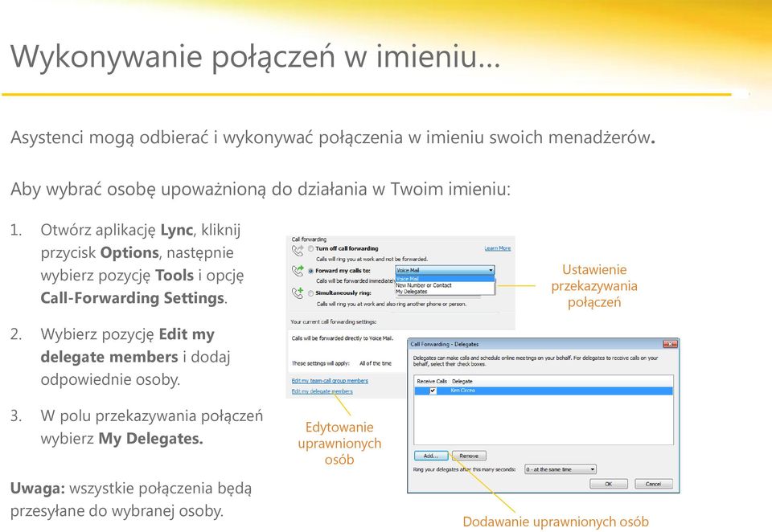Image resolution: width=772 pixels, height=532 pixels.
Task: Click the 'Dodawanie uprawnionych osób' callout label
Action: (x=556, y=522)
